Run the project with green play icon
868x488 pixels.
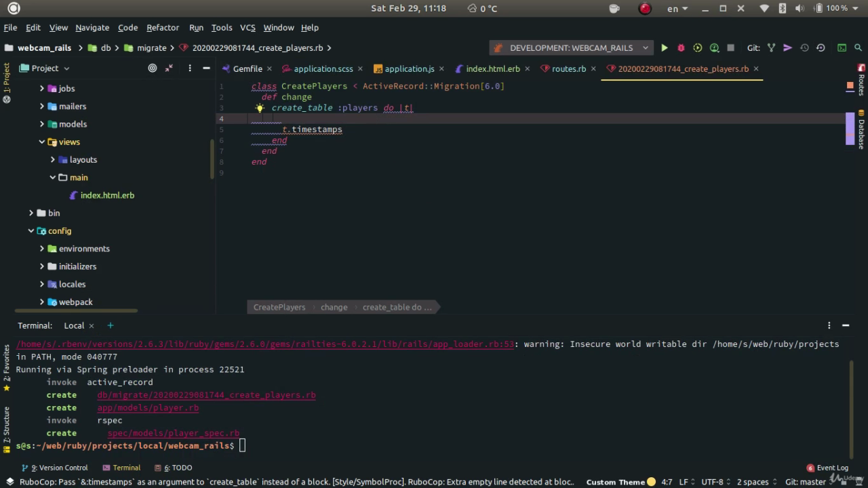pyautogui.click(x=665, y=48)
